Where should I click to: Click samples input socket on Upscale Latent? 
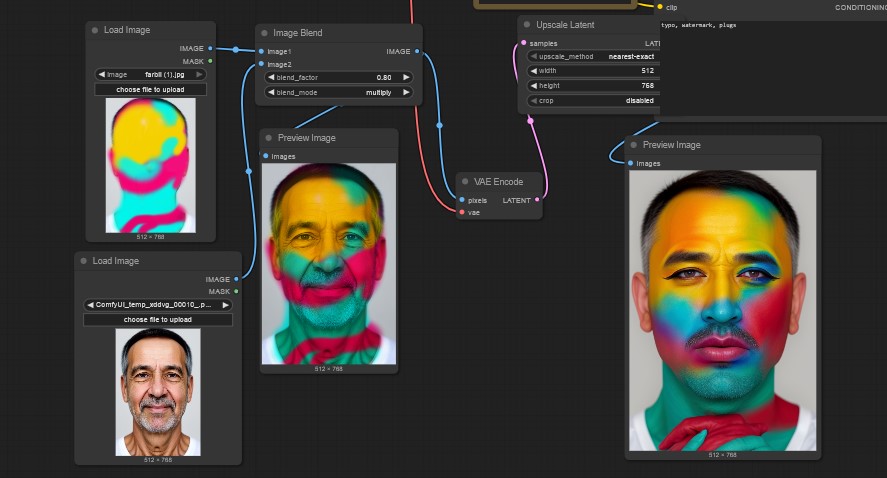[524, 43]
